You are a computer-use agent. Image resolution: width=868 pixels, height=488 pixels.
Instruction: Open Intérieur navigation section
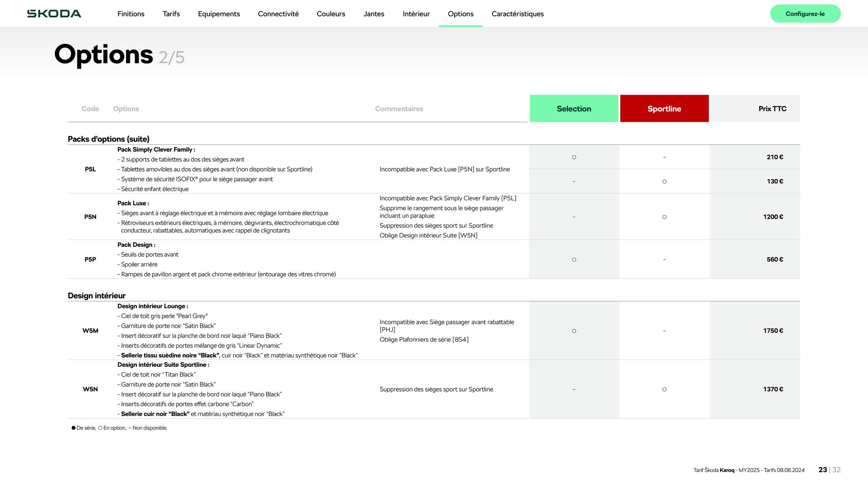click(x=415, y=13)
